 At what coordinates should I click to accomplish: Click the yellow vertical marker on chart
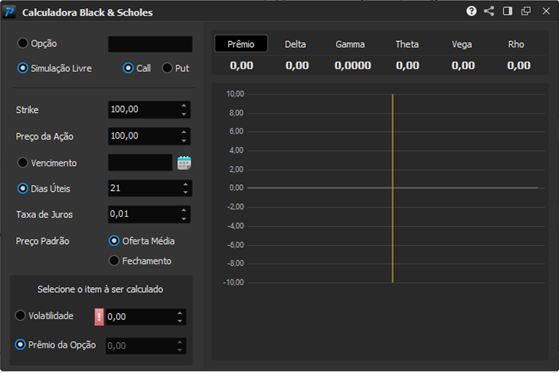[393, 188]
